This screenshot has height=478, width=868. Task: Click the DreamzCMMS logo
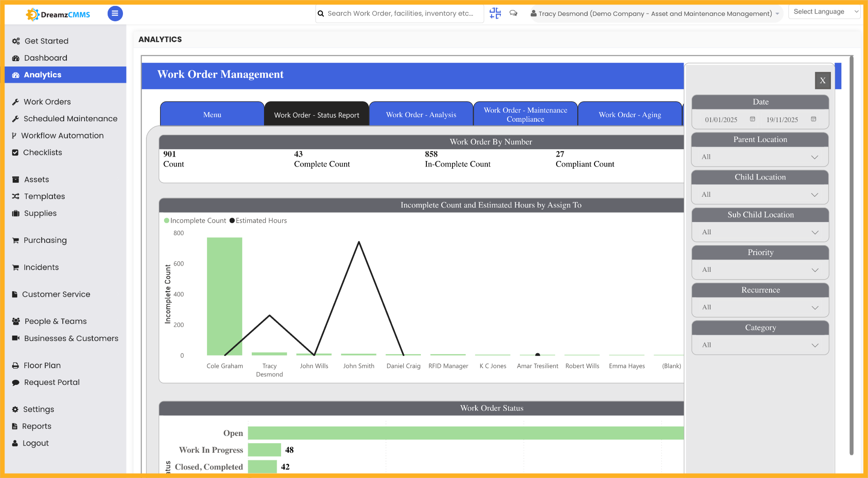58,14
